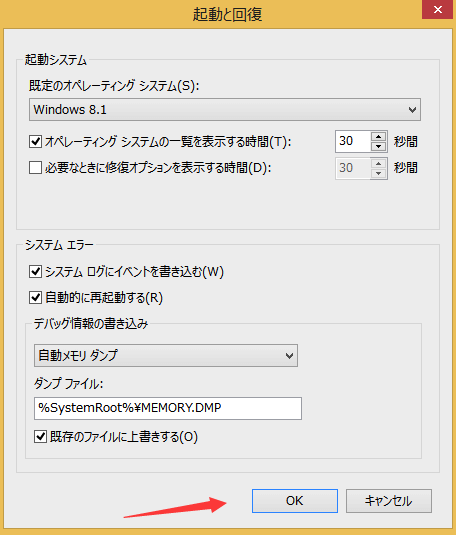This screenshot has width=456, height=535.
Task: Click the キャンセル button
Action: point(389,501)
